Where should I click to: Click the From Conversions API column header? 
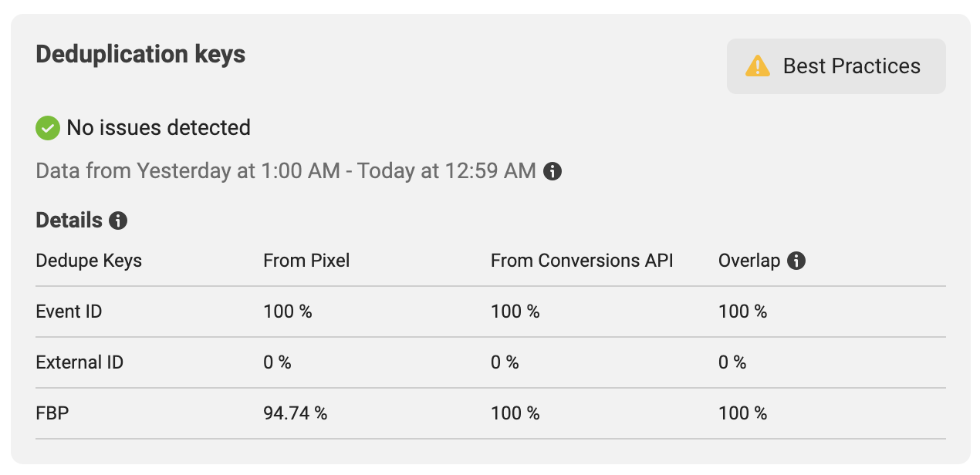pos(582,261)
